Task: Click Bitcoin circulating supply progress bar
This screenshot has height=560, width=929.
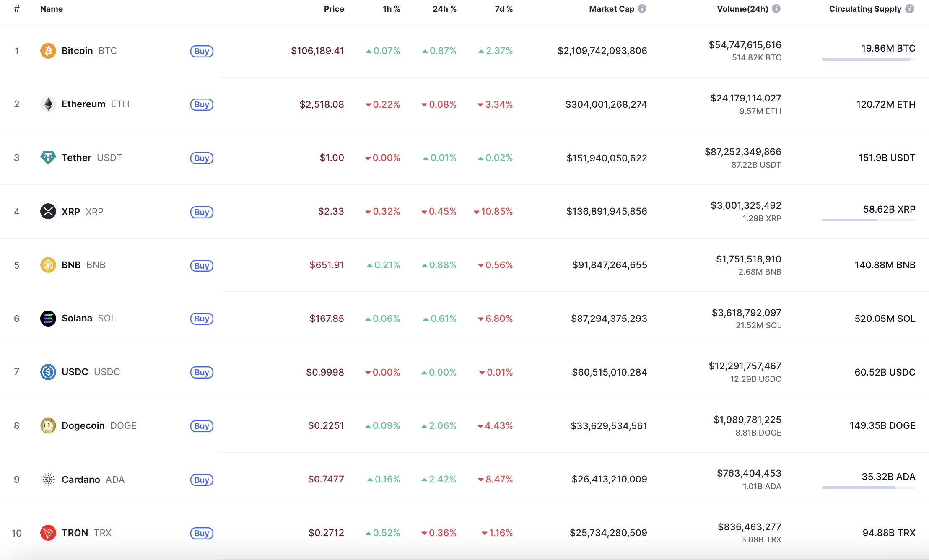Action: point(868,60)
